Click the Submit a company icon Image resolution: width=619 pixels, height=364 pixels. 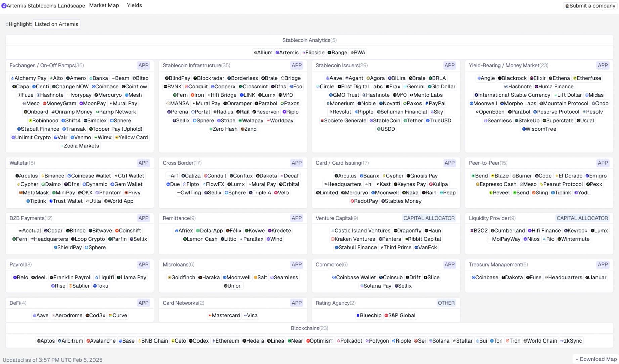[x=567, y=6]
